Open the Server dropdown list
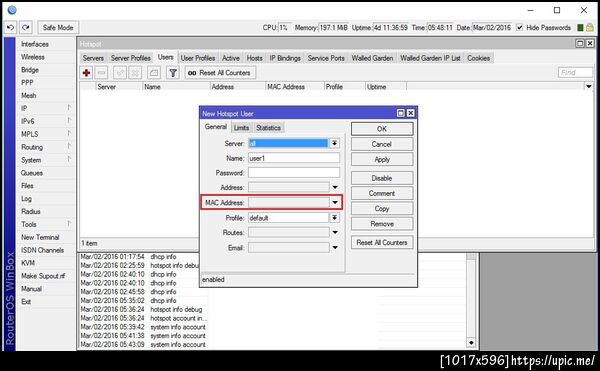Screen dimensions: 600x371 tap(334, 143)
